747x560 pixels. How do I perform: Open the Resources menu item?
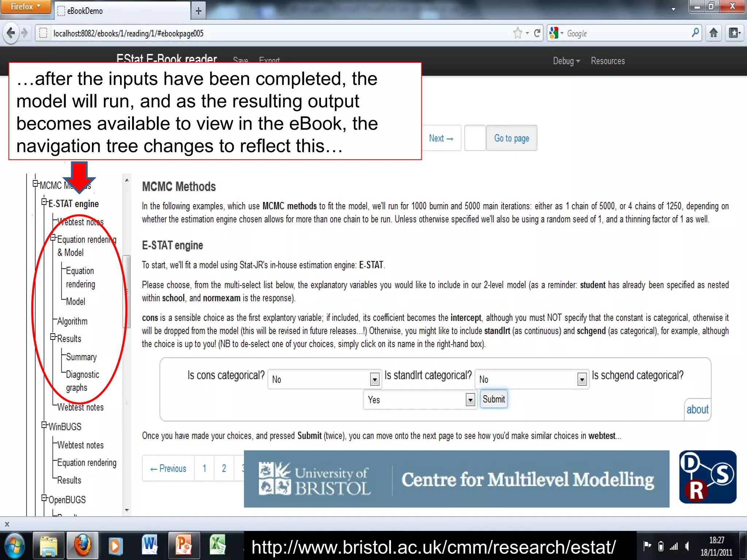point(608,61)
